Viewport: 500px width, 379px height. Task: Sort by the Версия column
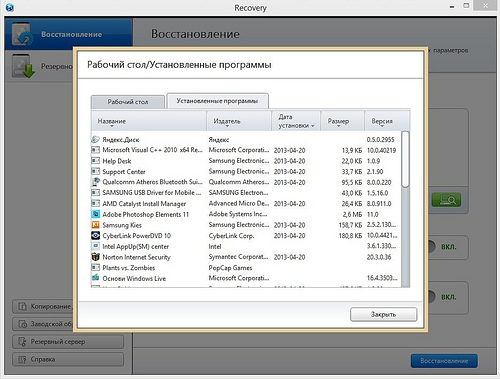pyautogui.click(x=387, y=121)
